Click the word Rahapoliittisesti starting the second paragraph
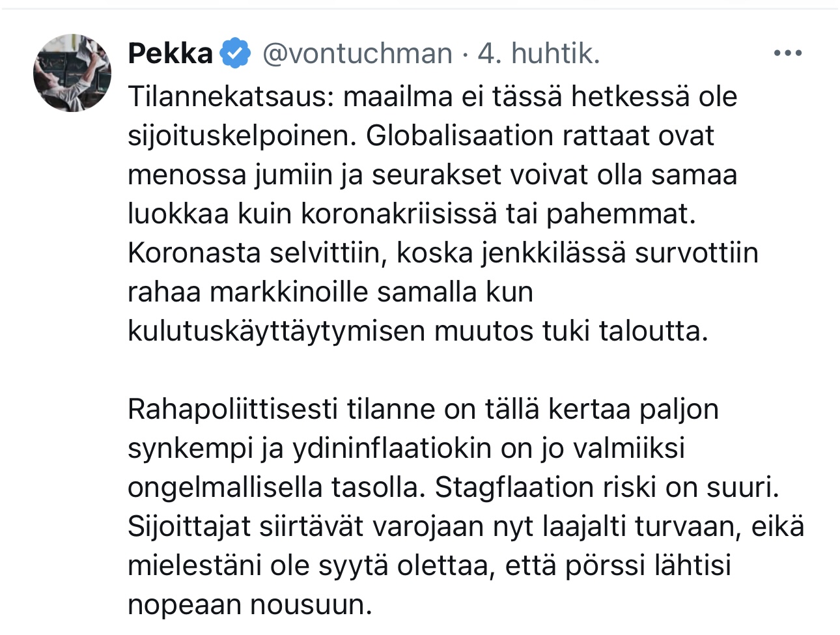Screen dimensions: 840x635 point(232,410)
